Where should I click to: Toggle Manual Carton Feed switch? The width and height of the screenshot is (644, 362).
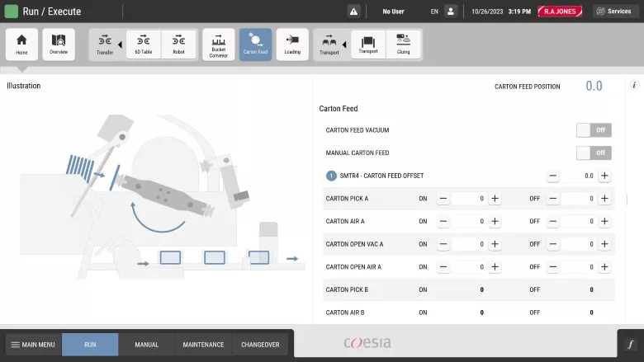(594, 153)
